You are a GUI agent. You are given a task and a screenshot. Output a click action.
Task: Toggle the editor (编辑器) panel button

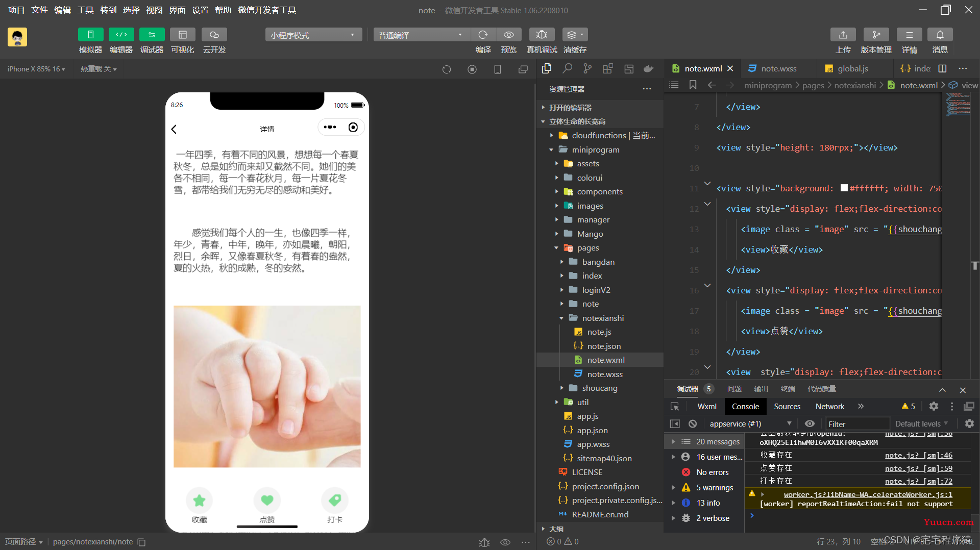(121, 35)
